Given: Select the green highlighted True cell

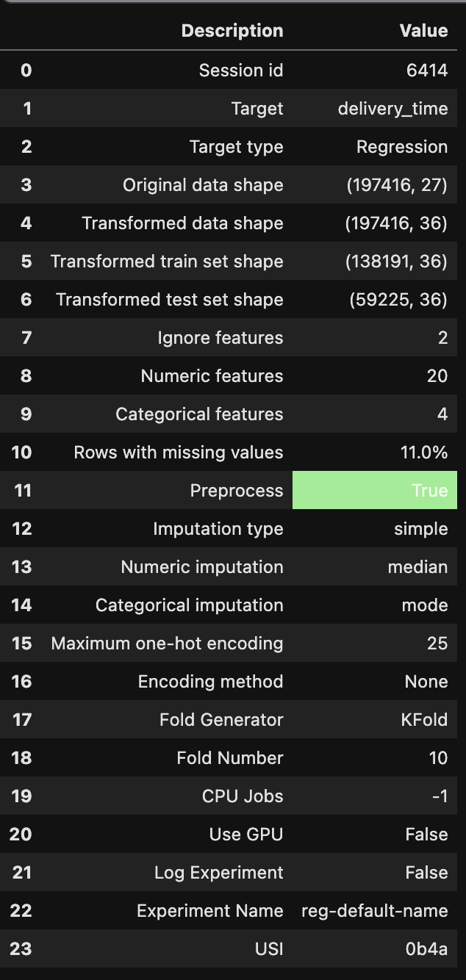Looking at the screenshot, I should click(375, 490).
